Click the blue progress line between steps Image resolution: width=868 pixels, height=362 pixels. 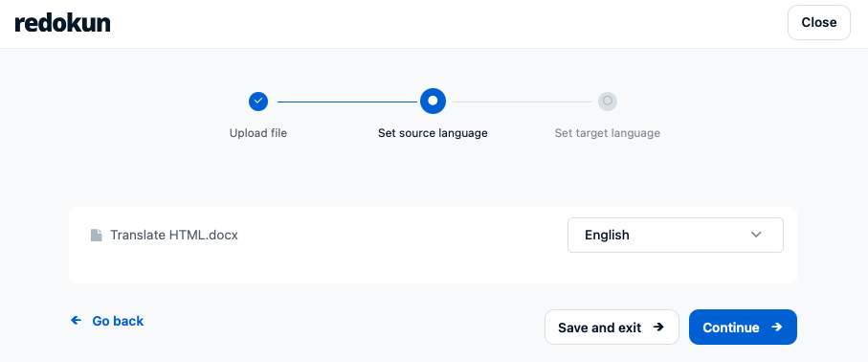[347, 102]
